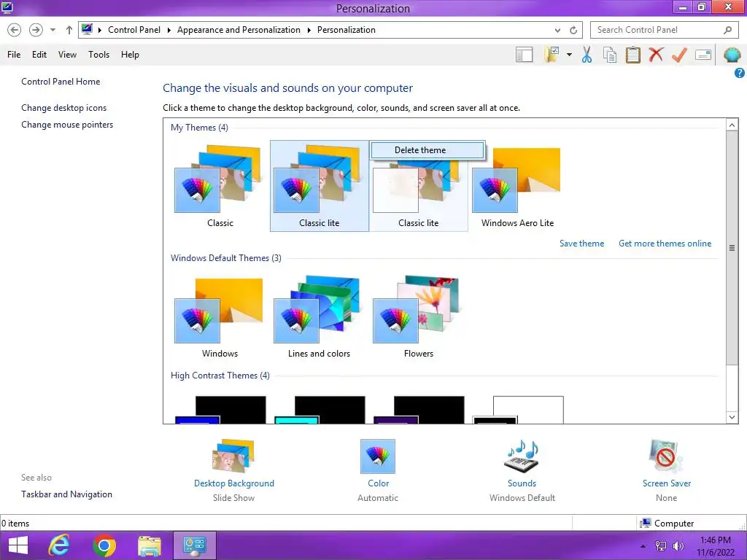
Task: Open recent locations dropdown arrow
Action: coord(53,30)
